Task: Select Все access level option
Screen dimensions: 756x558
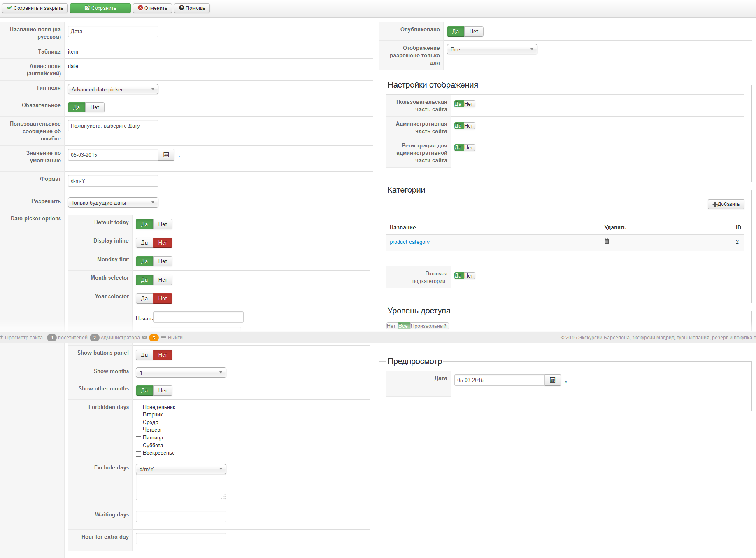Action: tap(403, 326)
